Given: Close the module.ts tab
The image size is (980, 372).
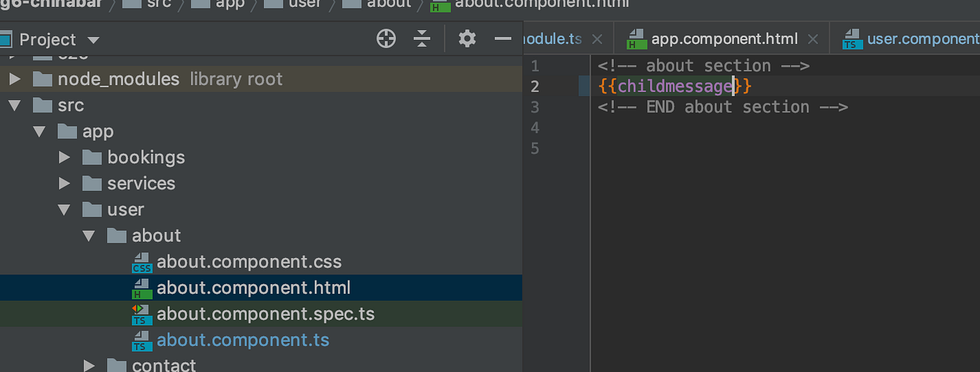Looking at the screenshot, I should pyautogui.click(x=597, y=39).
